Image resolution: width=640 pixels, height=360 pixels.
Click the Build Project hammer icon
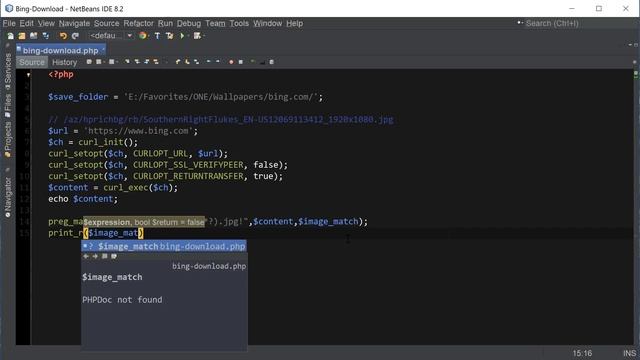(x=157, y=36)
